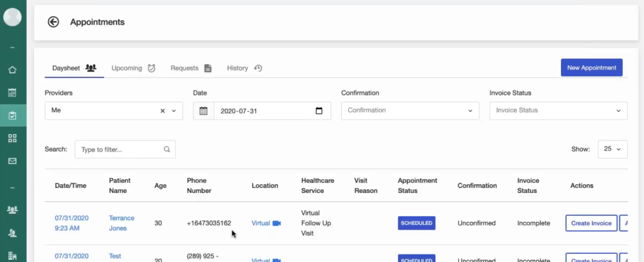Expand the Providers dropdown
644x262 pixels.
click(174, 111)
